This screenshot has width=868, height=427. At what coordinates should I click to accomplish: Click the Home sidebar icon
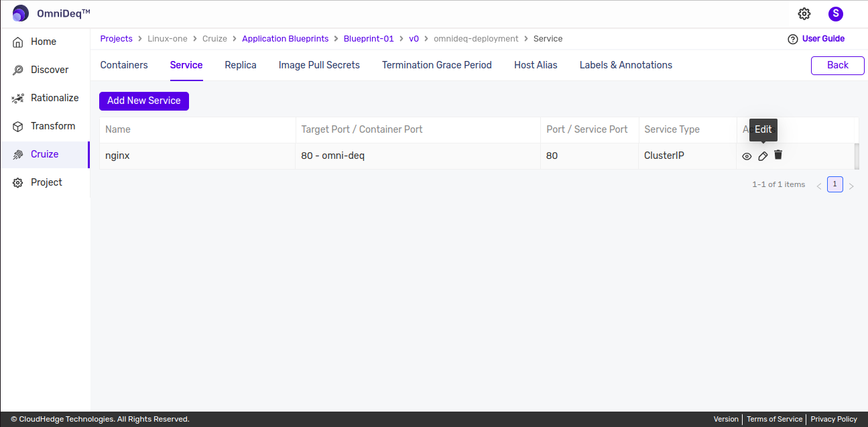(x=18, y=42)
